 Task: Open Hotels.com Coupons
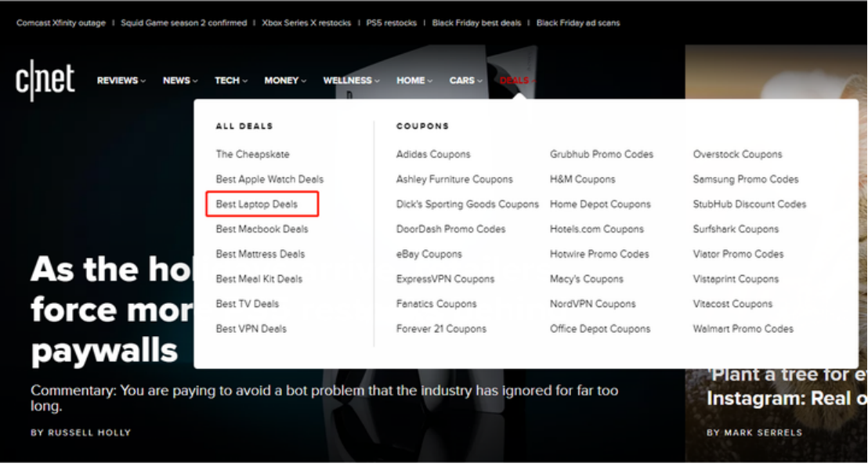tap(597, 230)
